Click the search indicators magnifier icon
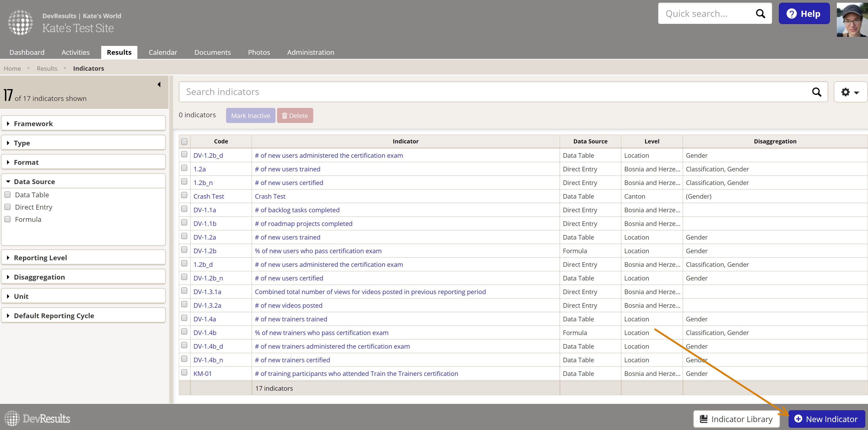The height and width of the screenshot is (430, 868). click(816, 92)
